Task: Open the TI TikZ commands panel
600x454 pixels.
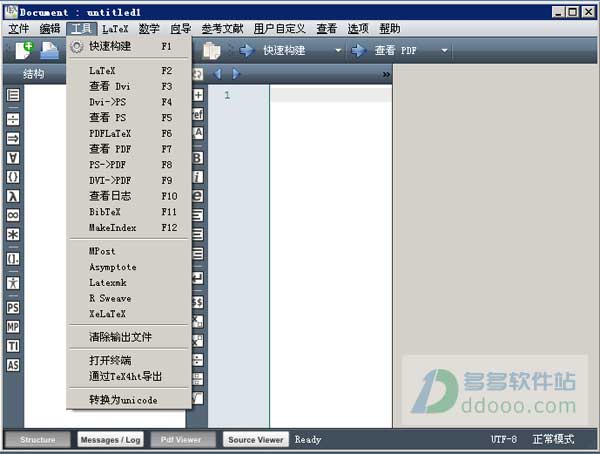Action: point(13,346)
